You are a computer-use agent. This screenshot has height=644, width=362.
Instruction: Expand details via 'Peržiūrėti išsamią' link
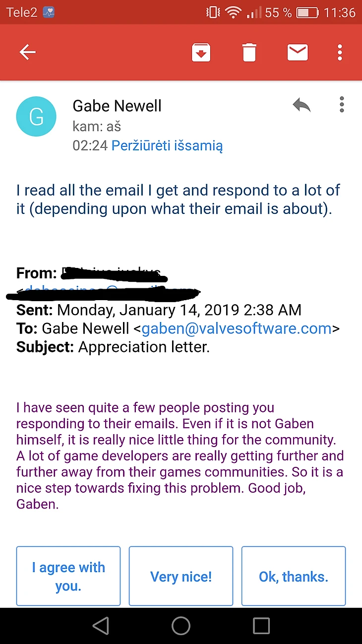(x=167, y=146)
